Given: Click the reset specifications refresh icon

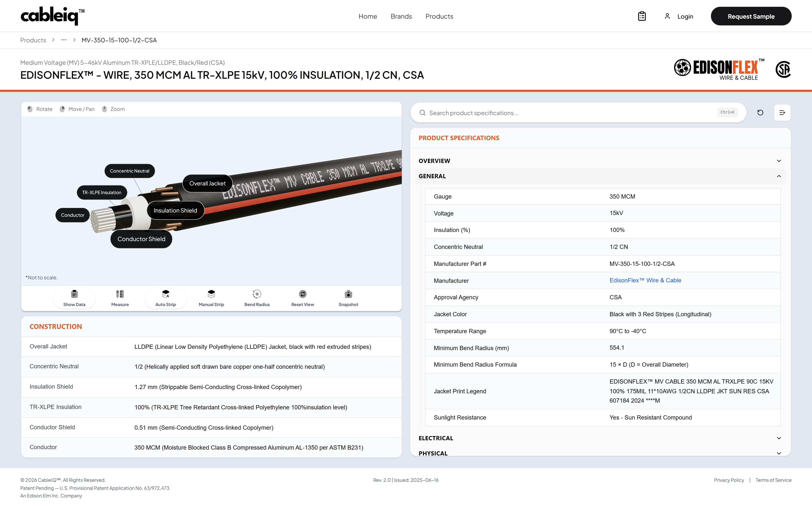Looking at the screenshot, I should [760, 113].
